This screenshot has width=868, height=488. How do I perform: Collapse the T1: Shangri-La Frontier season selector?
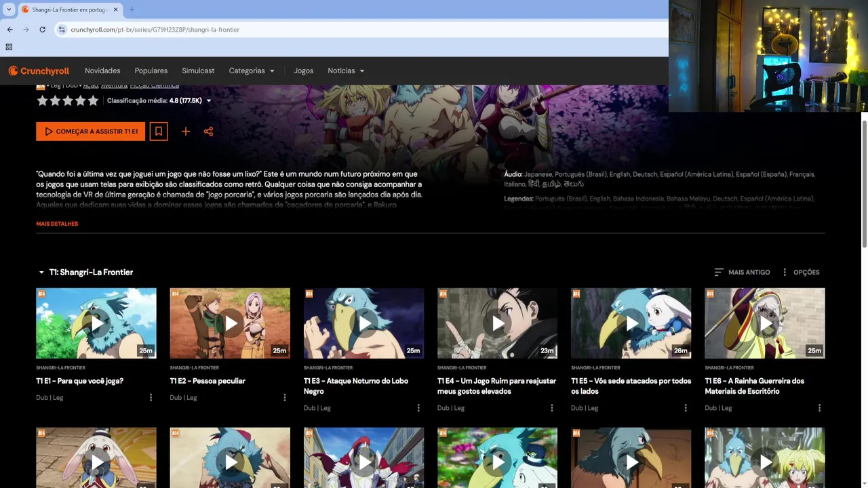[x=85, y=272]
